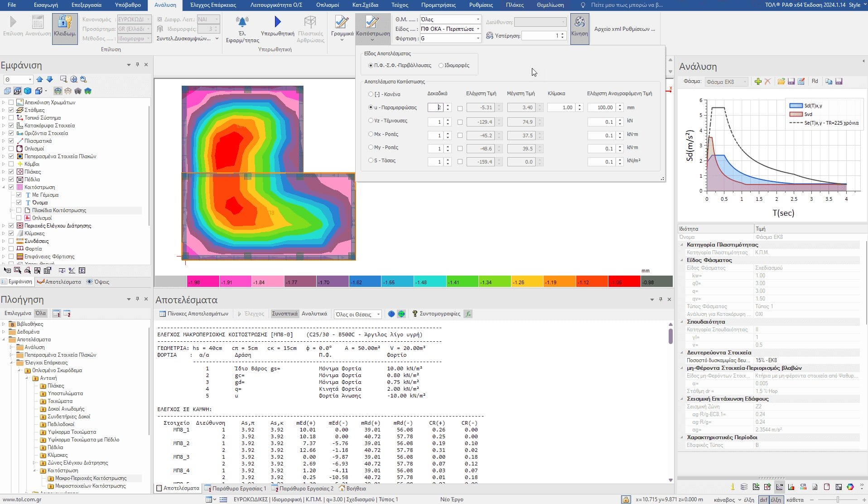The height and width of the screenshot is (504, 868).
Task: Open the Γραμμικά results tool
Action: pos(342,23)
